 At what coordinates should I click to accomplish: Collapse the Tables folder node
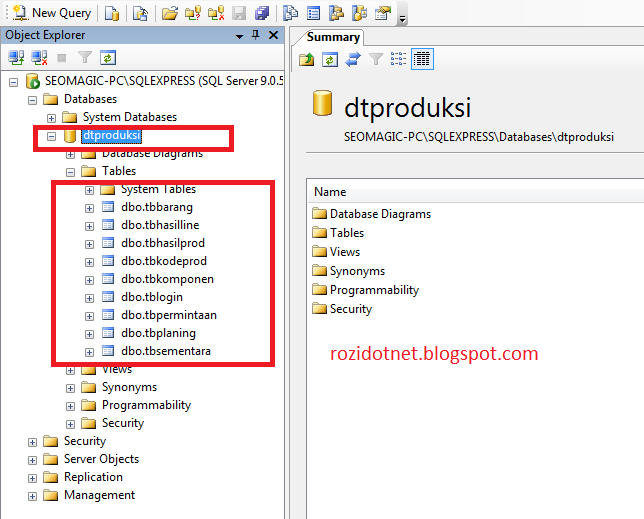coord(71,172)
